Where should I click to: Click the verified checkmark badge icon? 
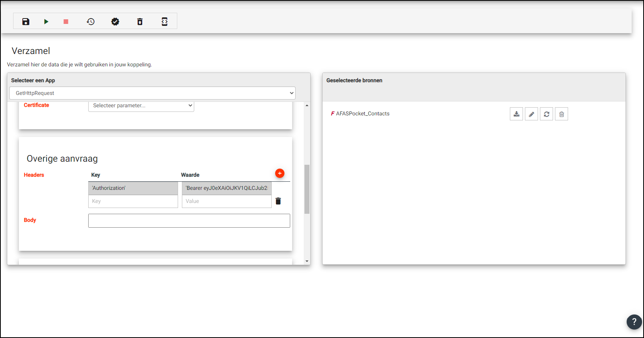[115, 22]
